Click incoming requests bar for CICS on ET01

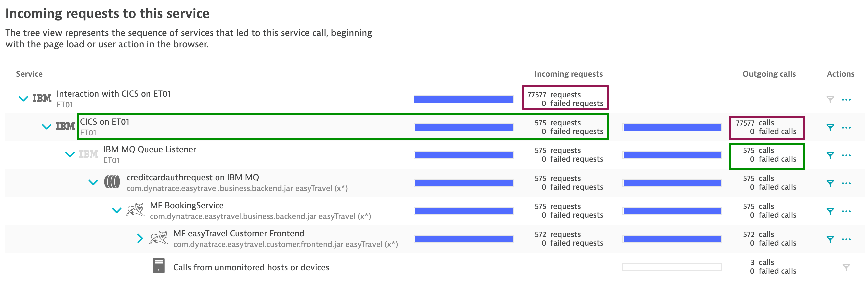[x=464, y=127]
